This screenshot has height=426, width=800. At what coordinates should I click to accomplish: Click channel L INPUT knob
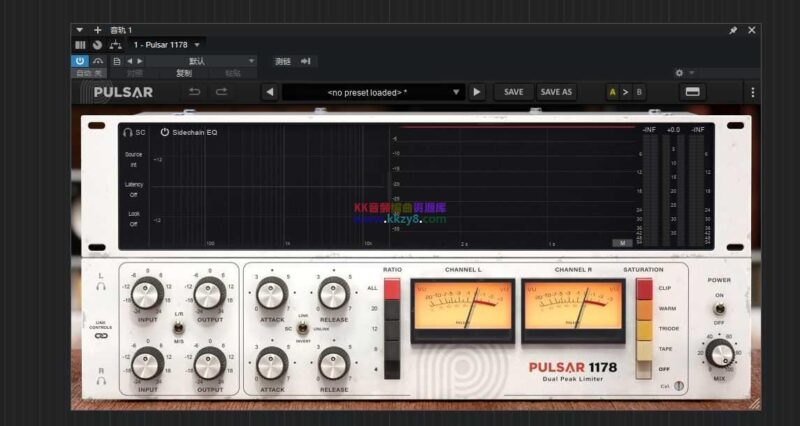pyautogui.click(x=147, y=293)
